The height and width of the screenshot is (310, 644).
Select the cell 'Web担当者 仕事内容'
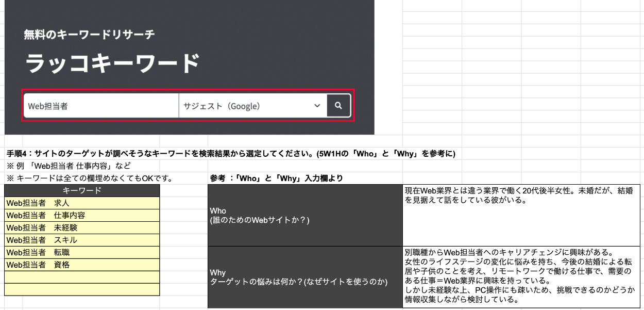tap(82, 215)
